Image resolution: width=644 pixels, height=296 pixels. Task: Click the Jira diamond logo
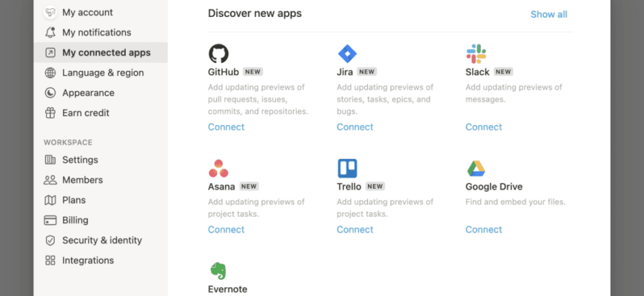point(347,54)
